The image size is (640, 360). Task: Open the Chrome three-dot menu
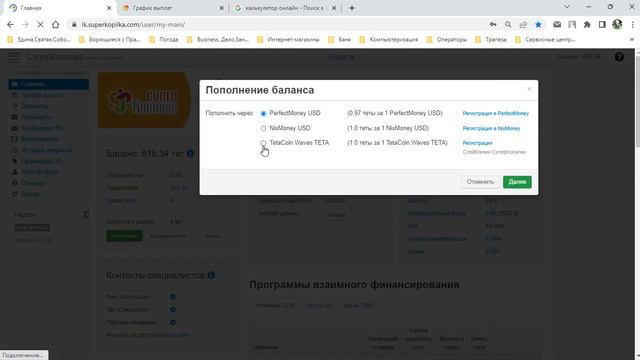632,25
